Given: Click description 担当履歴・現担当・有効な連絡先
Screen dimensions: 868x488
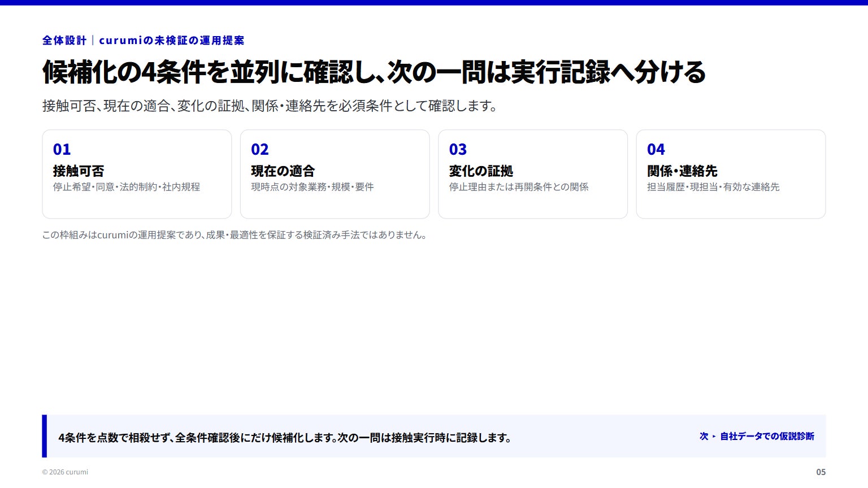Looking at the screenshot, I should tap(713, 187).
